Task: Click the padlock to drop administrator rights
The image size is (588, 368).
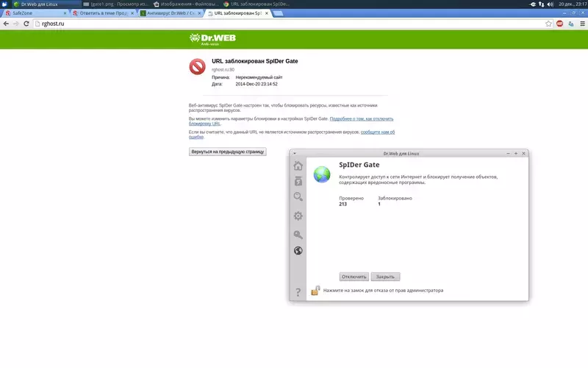Action: click(x=315, y=290)
